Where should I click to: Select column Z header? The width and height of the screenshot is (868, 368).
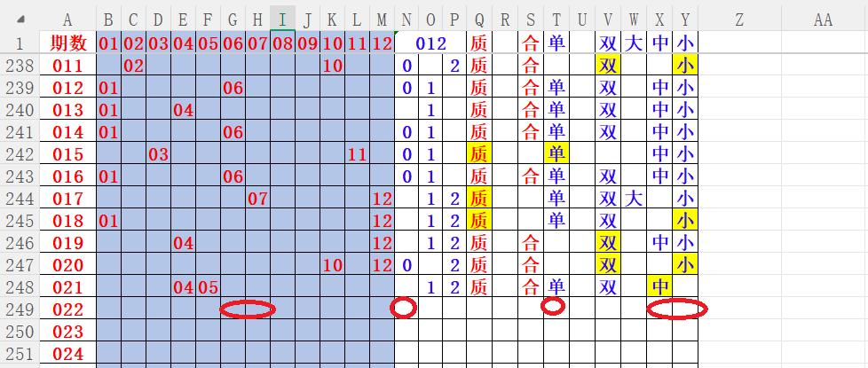739,19
